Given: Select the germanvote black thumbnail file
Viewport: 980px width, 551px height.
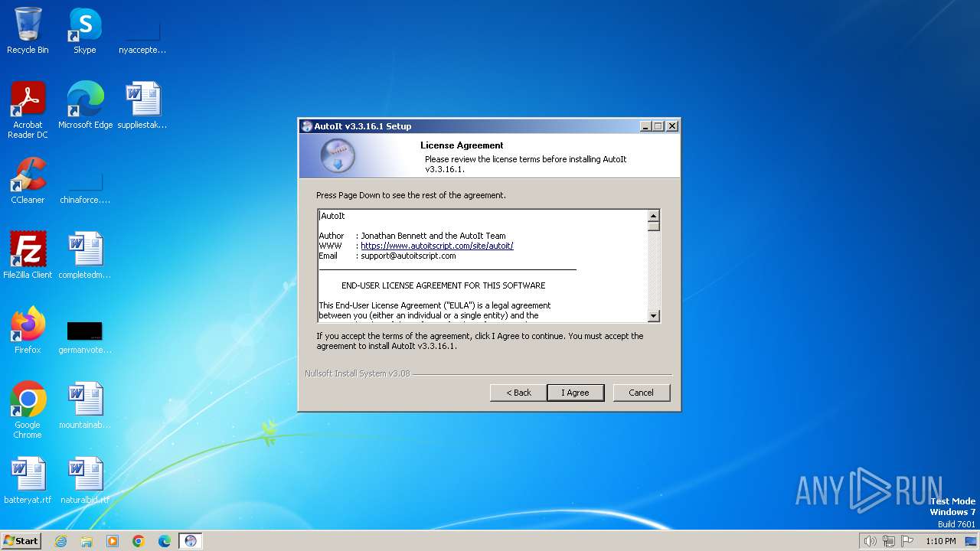Looking at the screenshot, I should tap(85, 335).
